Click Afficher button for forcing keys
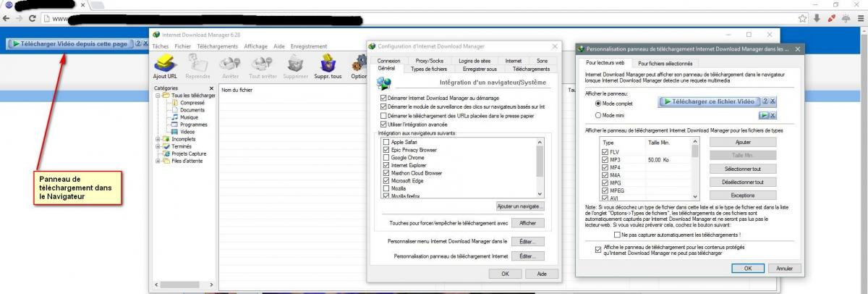Viewport: 868px width, 294px height. tap(528, 223)
